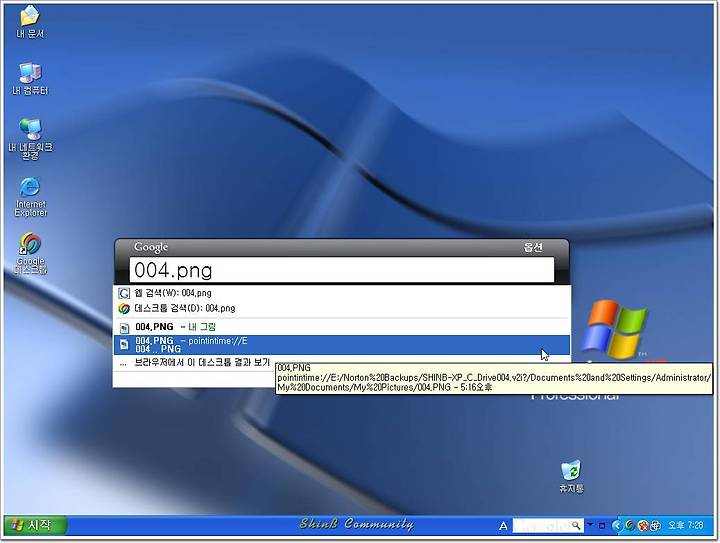Click the Google G icon beside 웹 검색
Image resolution: width=720 pixels, height=543 pixels.
point(124,293)
